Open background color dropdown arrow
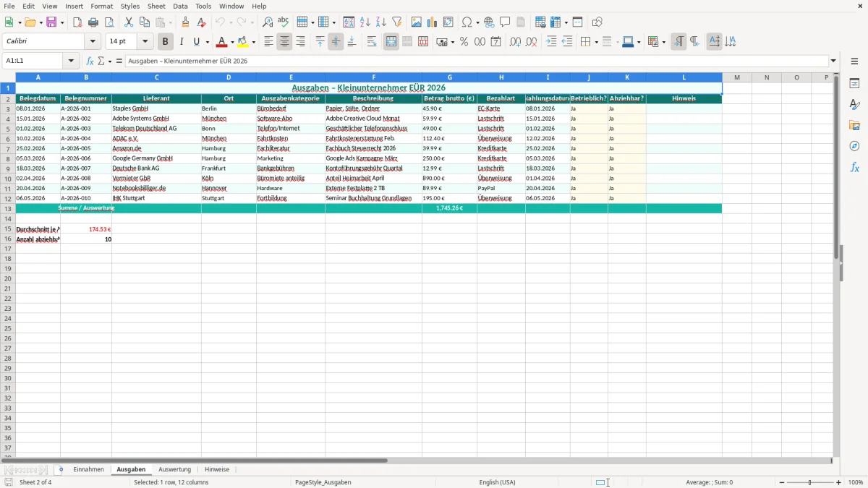Viewport: 868px width, 488px height. 253,42
